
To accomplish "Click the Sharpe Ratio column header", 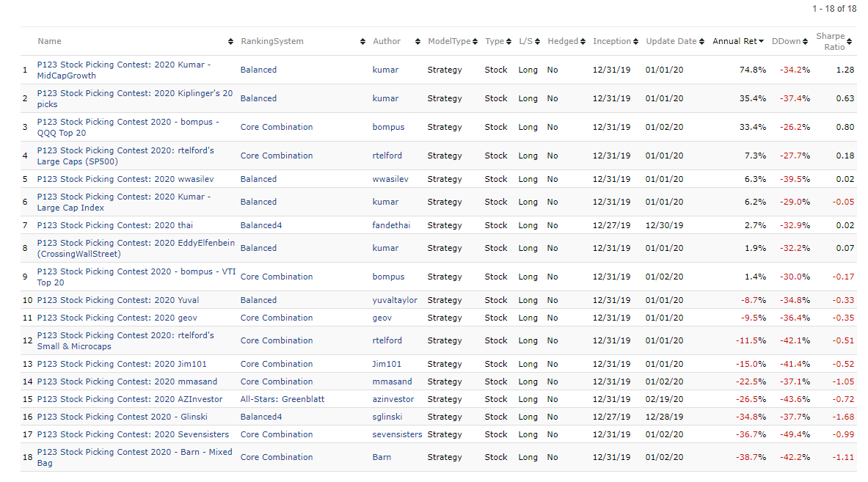I will pos(831,42).
